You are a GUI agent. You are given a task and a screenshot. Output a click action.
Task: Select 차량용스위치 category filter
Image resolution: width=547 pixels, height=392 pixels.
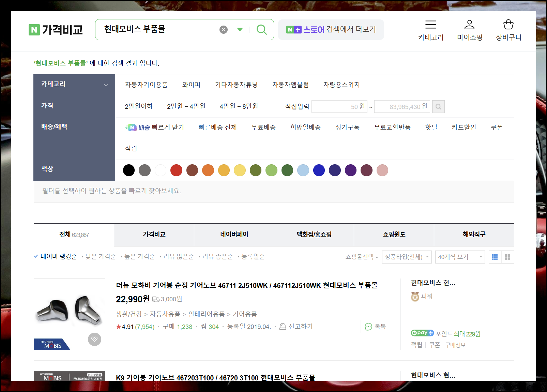tap(341, 85)
